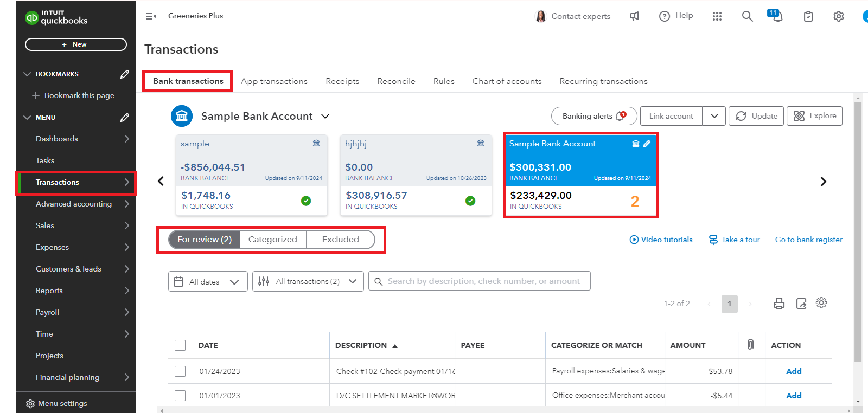Open the Receipts tab
This screenshot has height=413, width=868.
point(342,81)
